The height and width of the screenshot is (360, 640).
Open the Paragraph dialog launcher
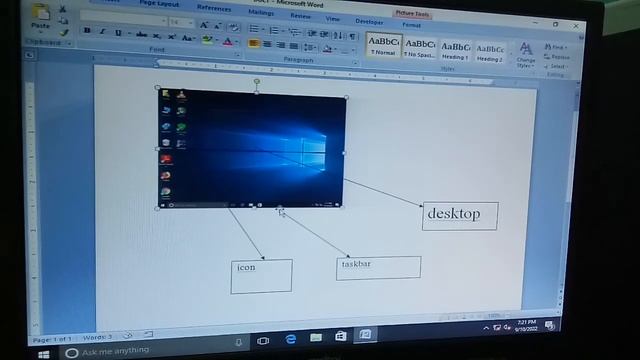click(355, 63)
